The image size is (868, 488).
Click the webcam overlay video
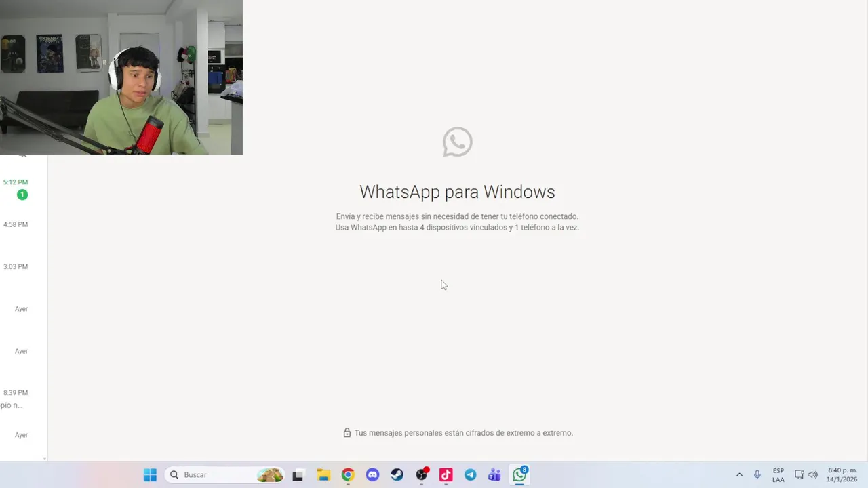click(x=121, y=77)
